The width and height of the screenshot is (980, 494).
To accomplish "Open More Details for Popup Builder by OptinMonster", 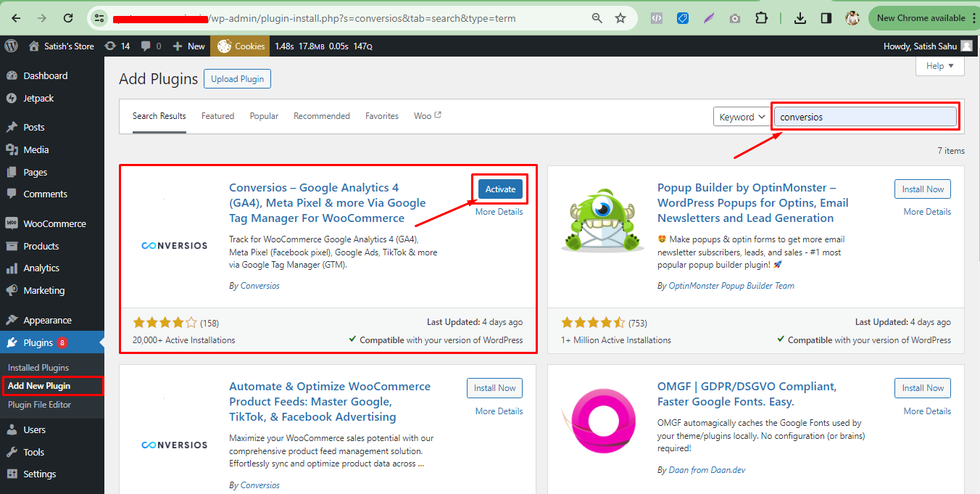I will pos(927,212).
